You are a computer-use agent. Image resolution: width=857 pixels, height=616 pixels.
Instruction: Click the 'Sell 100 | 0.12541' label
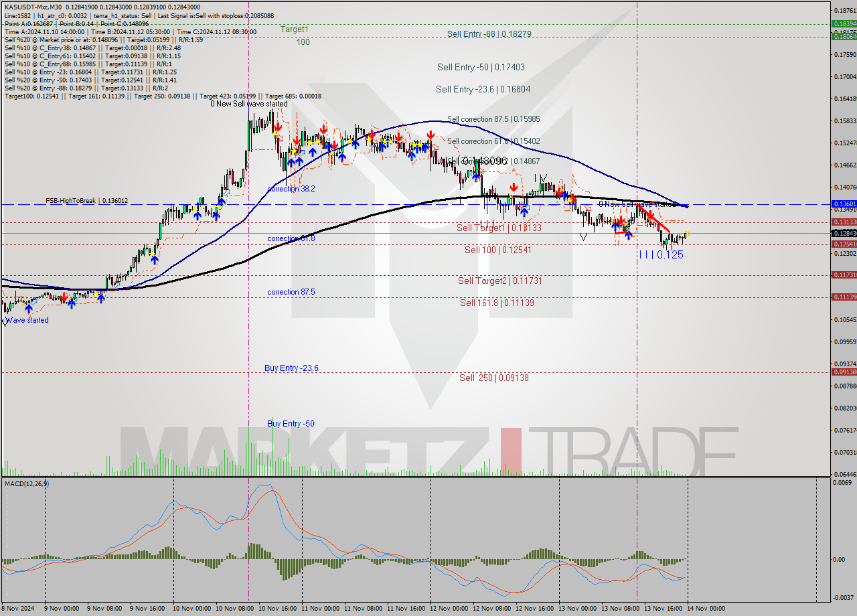point(497,250)
